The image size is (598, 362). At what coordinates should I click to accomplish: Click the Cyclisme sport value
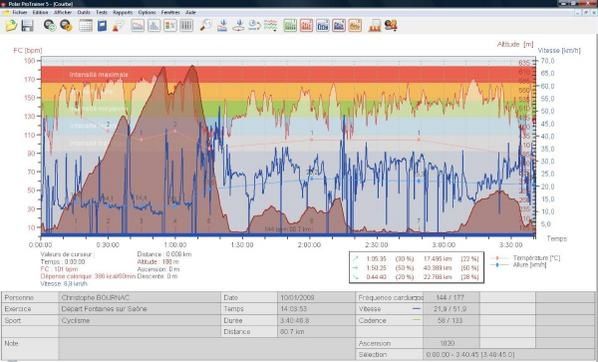tap(76, 320)
